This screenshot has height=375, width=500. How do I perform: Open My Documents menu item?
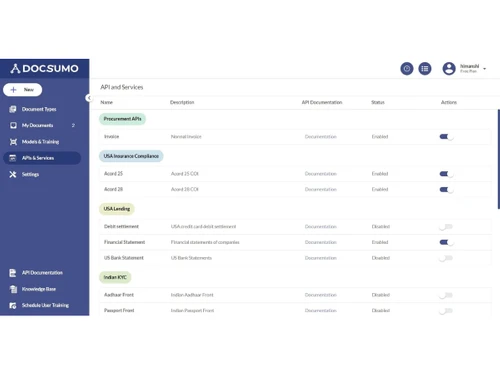pyautogui.click(x=42, y=125)
